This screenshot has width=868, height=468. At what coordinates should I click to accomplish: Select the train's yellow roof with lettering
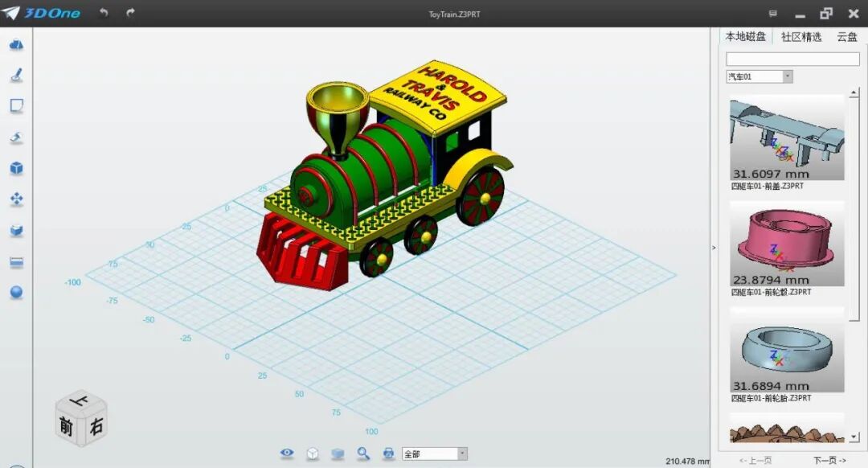[439, 97]
